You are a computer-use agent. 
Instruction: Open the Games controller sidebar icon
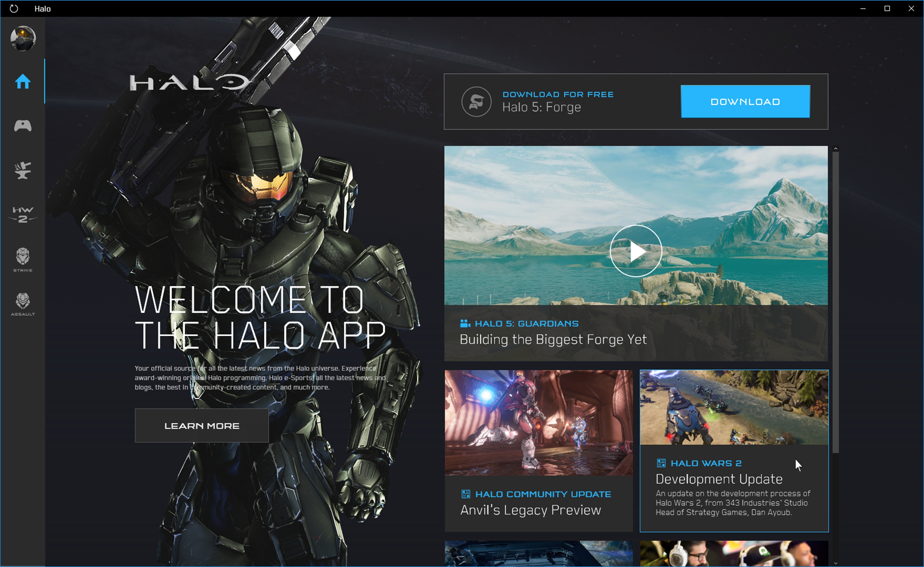tap(22, 126)
